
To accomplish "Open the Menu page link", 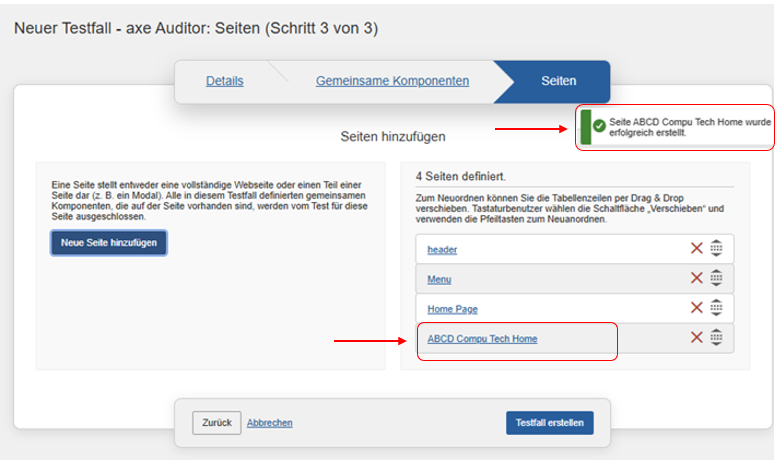I will (439, 279).
